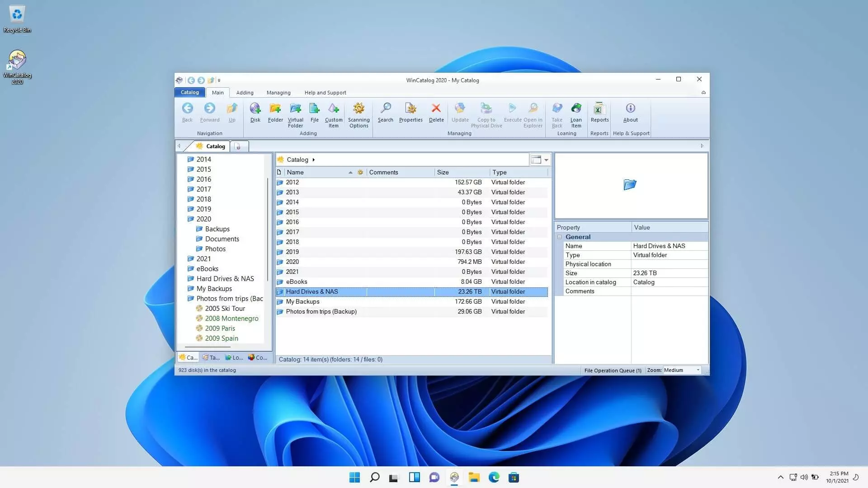Viewport: 868px width, 488px height.
Task: Sort list by Comments column header
Action: click(x=400, y=172)
